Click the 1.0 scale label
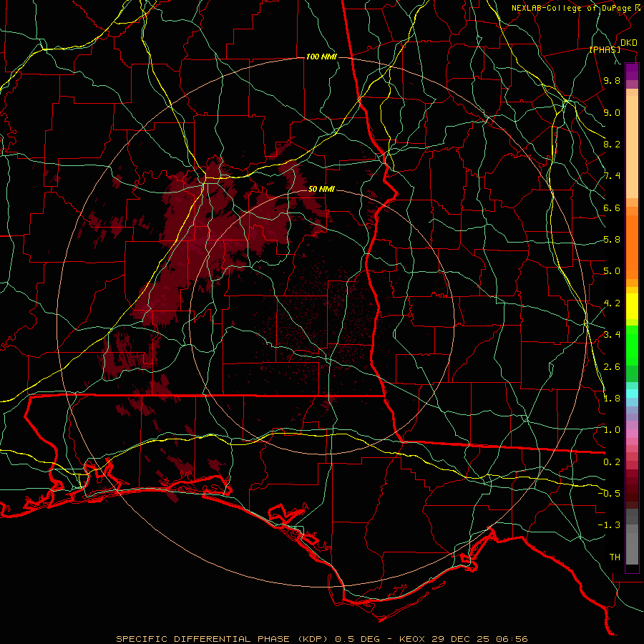The image size is (644, 644). pyautogui.click(x=612, y=430)
